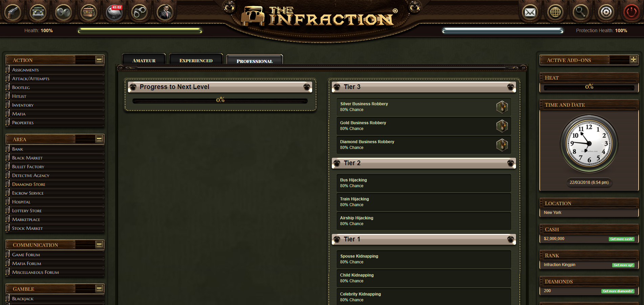The width and height of the screenshot is (644, 305).
Task: Collapse the Action panel
Action: pos(99,60)
